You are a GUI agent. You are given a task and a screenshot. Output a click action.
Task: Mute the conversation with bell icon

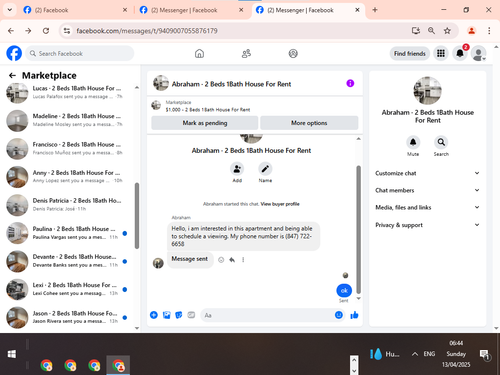(x=413, y=142)
